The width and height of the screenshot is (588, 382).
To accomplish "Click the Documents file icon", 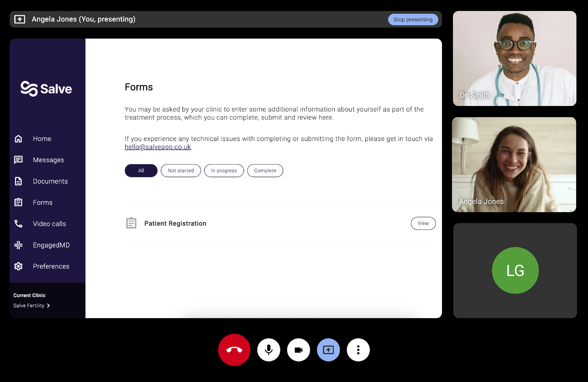I will [x=18, y=181].
